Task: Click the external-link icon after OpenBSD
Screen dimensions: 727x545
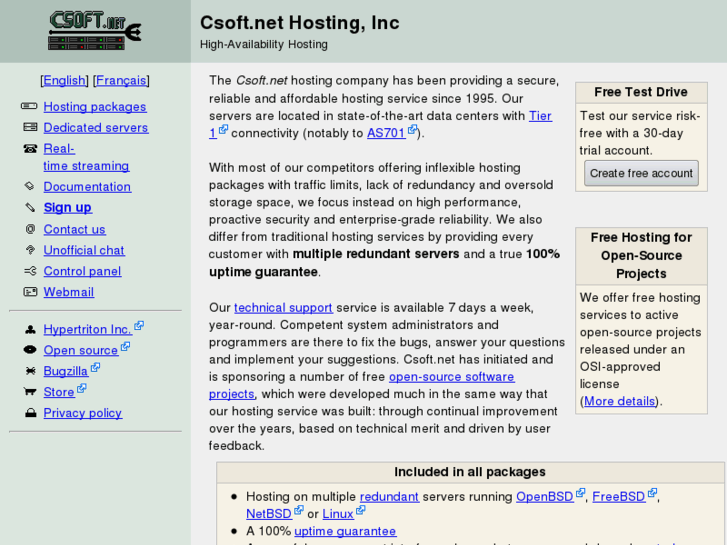Action: (580, 493)
